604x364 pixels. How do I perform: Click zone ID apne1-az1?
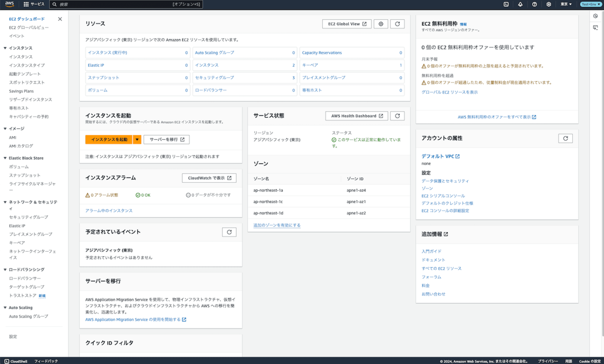(x=356, y=202)
